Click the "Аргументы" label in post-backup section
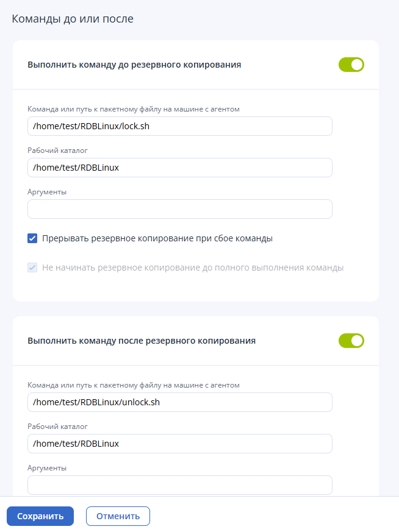 click(47, 468)
